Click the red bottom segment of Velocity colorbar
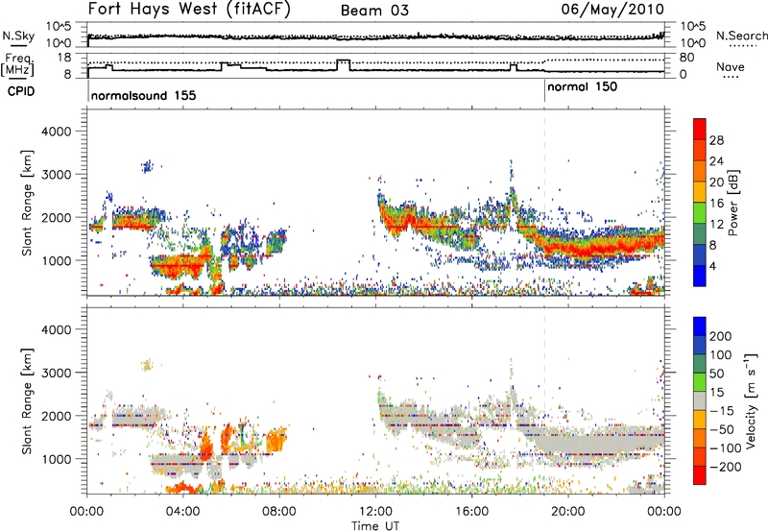Viewport: 768px width, 532px height. 700,475
